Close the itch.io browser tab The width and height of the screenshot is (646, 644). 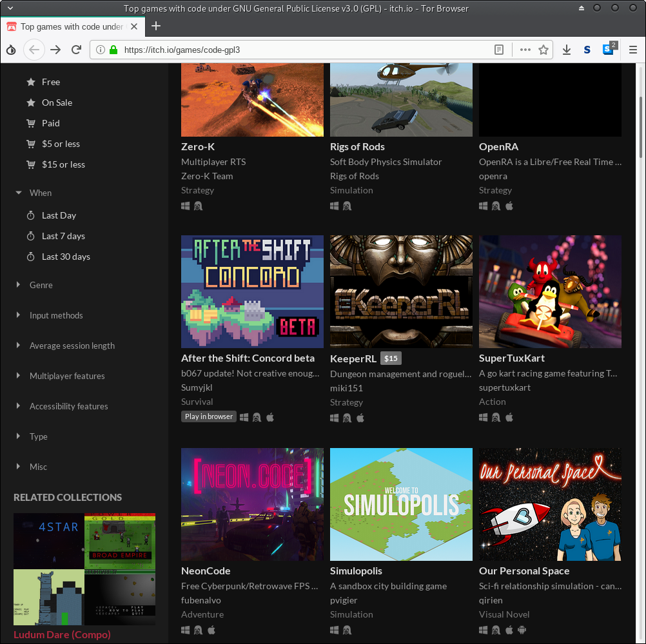[134, 27]
